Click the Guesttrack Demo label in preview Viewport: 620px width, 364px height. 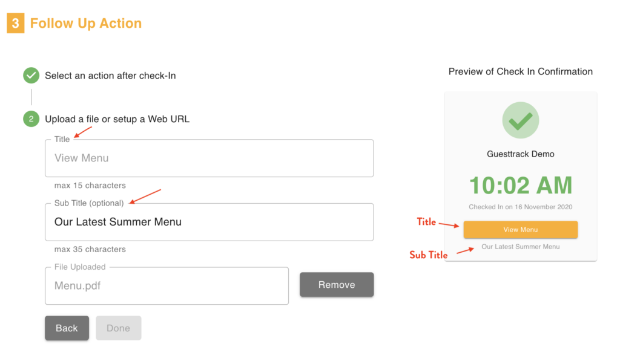[x=520, y=154]
